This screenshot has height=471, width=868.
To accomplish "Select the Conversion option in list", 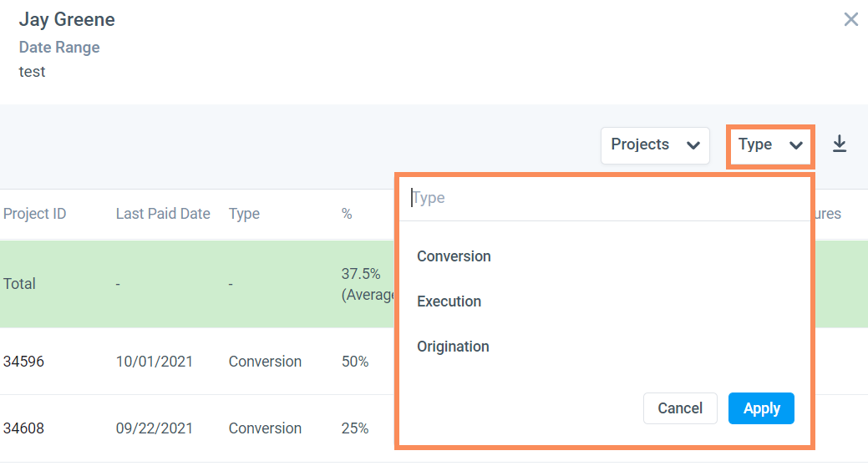I will [454, 256].
